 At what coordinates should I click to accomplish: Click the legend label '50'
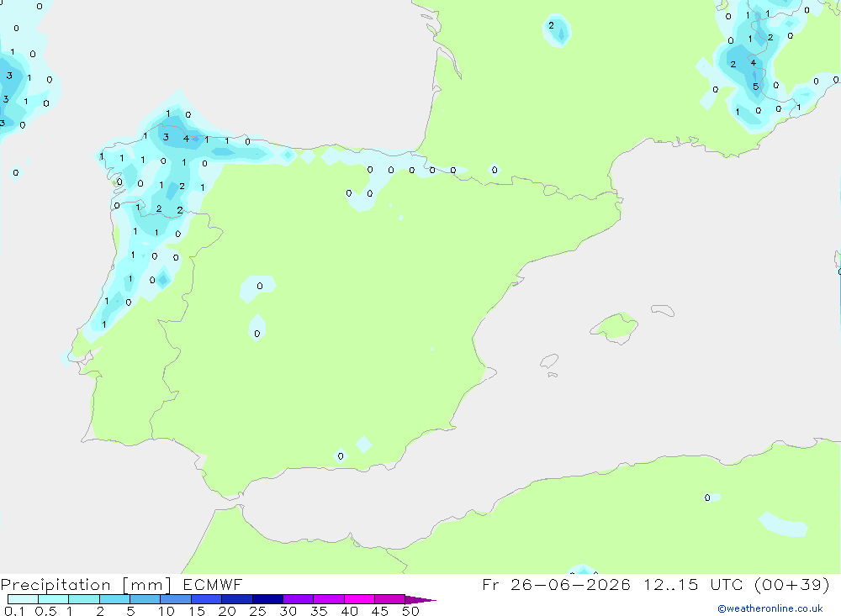pos(410,611)
